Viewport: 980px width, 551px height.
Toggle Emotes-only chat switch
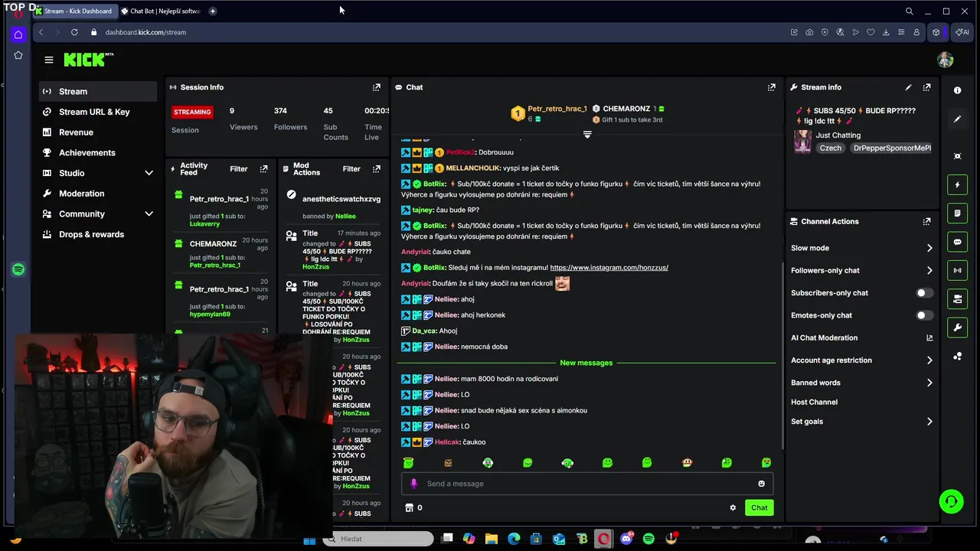[x=924, y=315]
